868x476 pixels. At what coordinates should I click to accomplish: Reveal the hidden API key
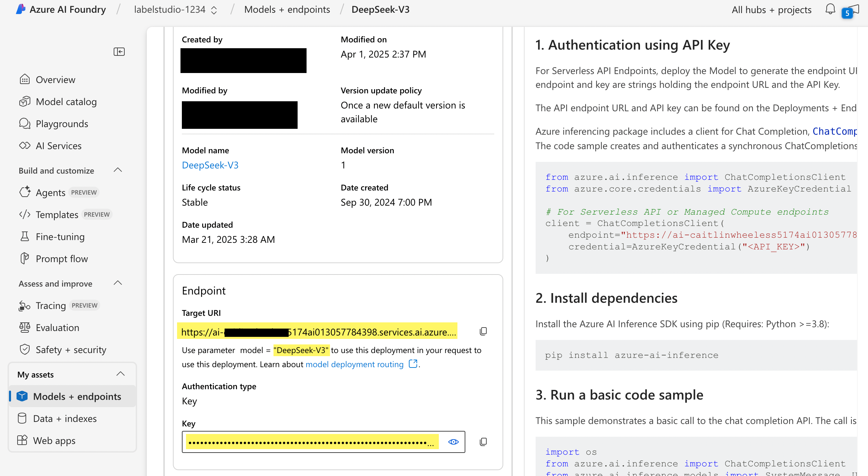coord(453,442)
